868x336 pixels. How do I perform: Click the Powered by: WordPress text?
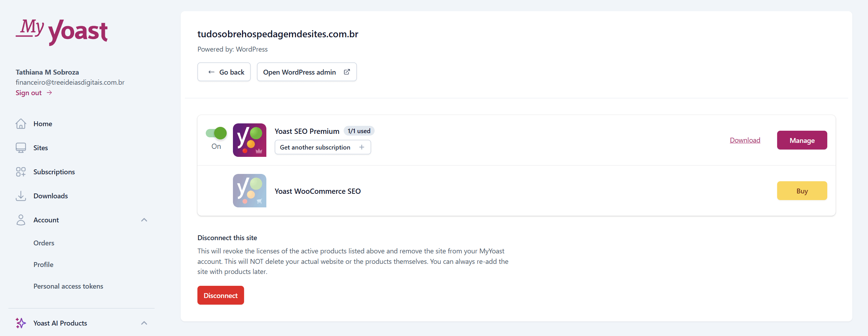tap(233, 49)
